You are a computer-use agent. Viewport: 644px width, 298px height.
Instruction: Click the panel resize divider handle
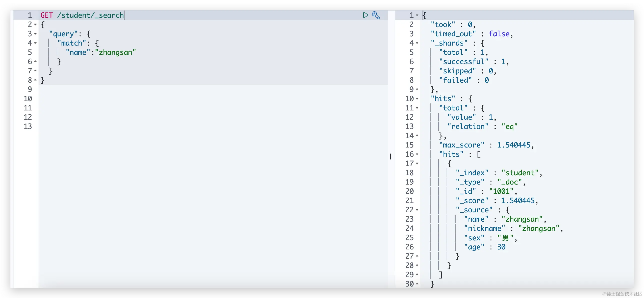[391, 157]
